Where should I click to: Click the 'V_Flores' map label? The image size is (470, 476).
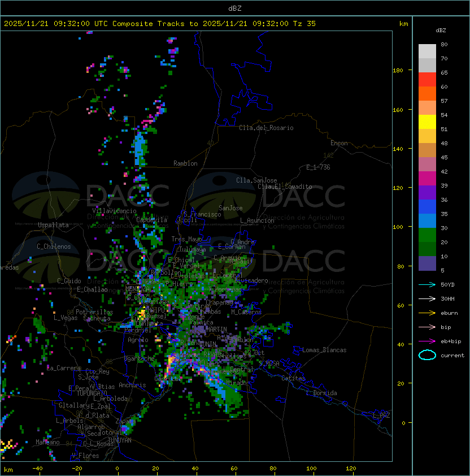coord(85,456)
